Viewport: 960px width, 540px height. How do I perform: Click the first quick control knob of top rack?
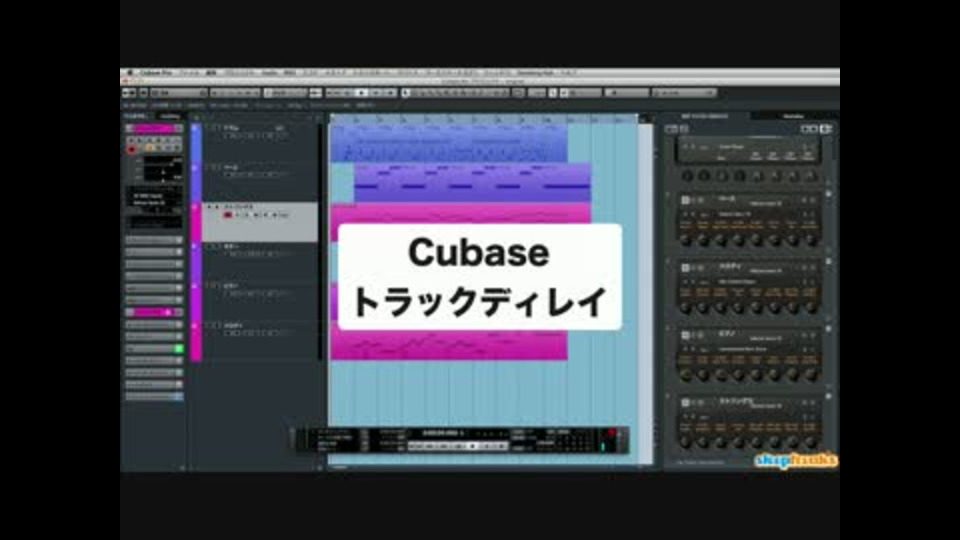(x=687, y=176)
